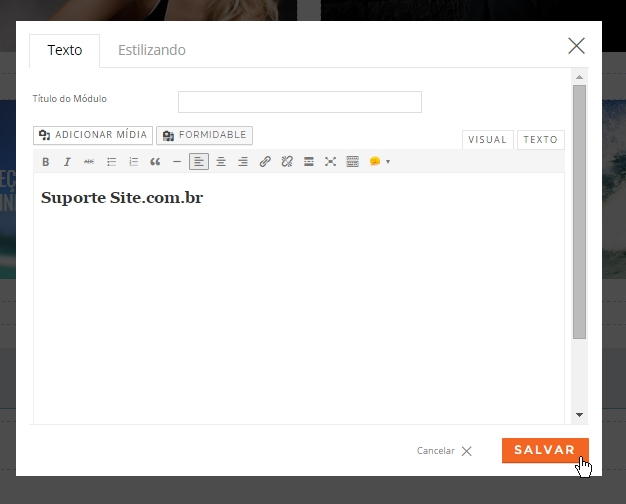Click the Salvar button
The width and height of the screenshot is (626, 504).
545,450
